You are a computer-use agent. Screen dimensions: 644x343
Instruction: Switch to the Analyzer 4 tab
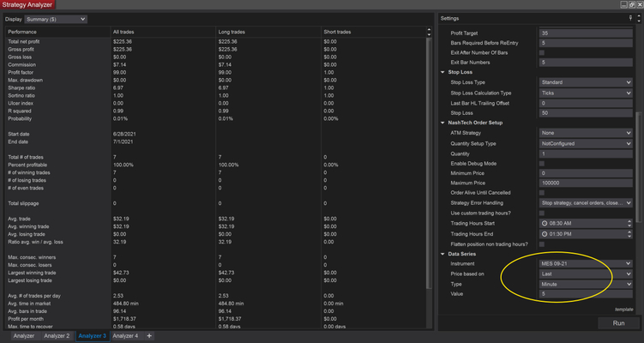tap(125, 336)
